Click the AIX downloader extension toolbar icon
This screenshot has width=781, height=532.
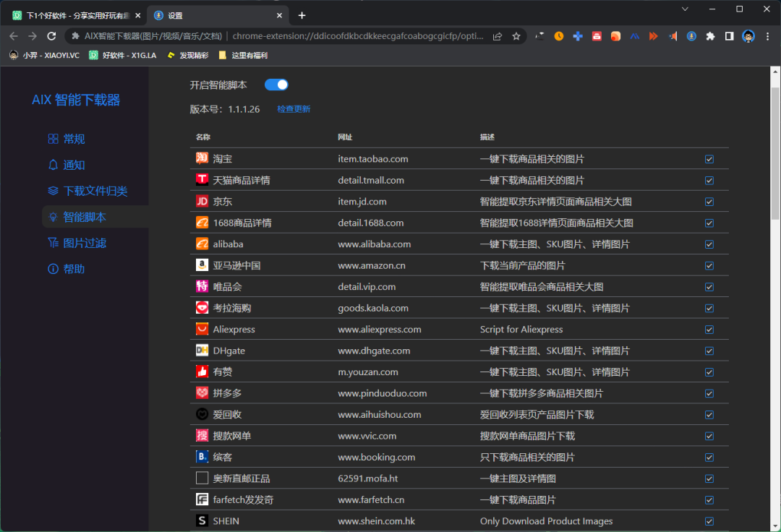pos(691,36)
